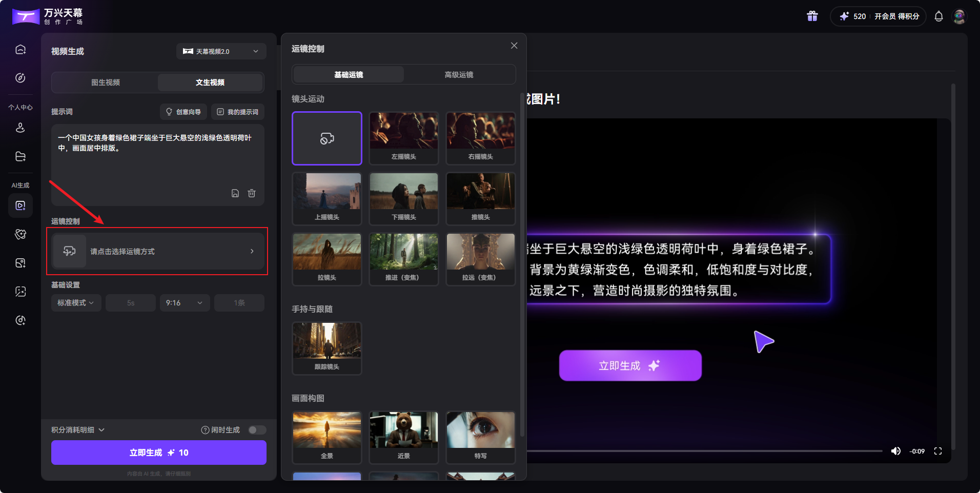
Task: Select 上摇镜头 thumbnail
Action: pyautogui.click(x=327, y=199)
